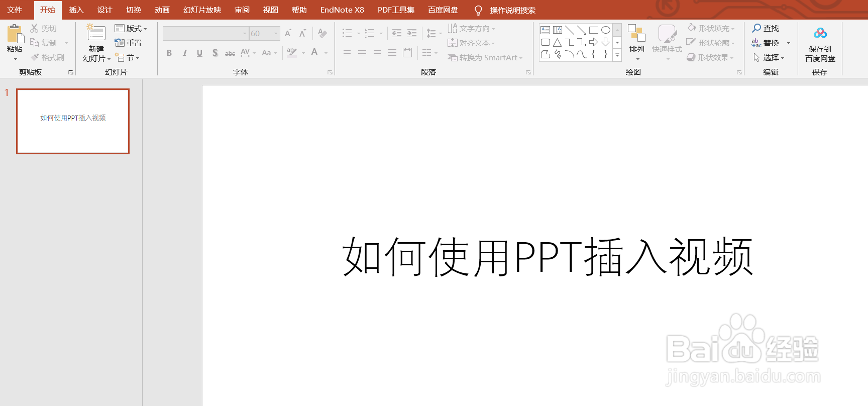This screenshot has width=868, height=406.
Task: Toggle strikethrough (abc)
Action: 230,53
